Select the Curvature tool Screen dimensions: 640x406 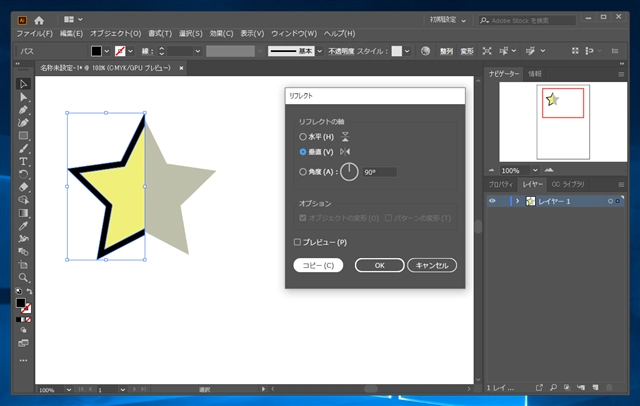pos(23,122)
